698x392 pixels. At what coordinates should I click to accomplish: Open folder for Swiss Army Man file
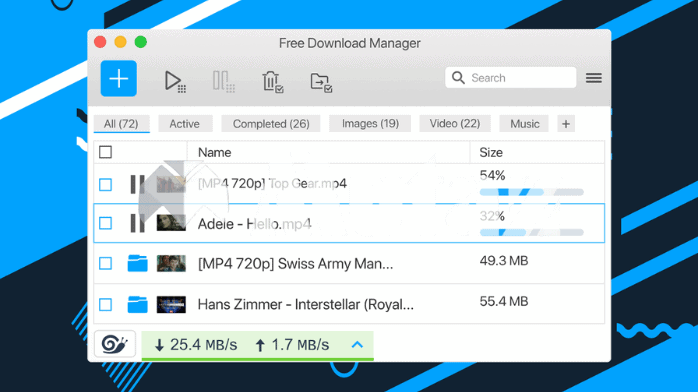point(137,263)
